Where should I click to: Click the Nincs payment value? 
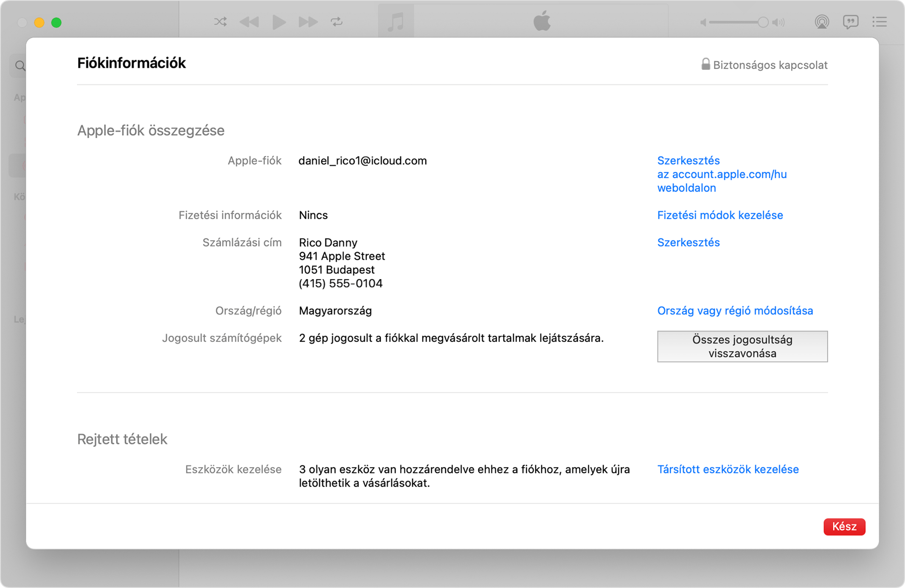tap(313, 215)
